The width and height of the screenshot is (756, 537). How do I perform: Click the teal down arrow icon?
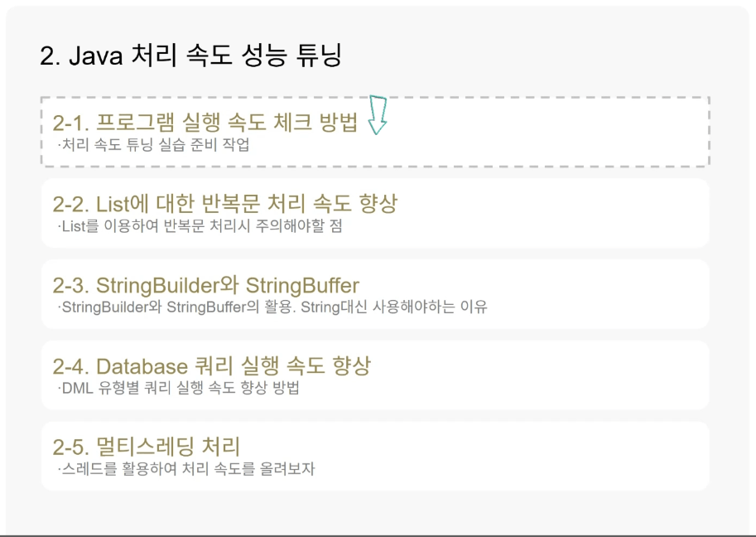click(378, 115)
